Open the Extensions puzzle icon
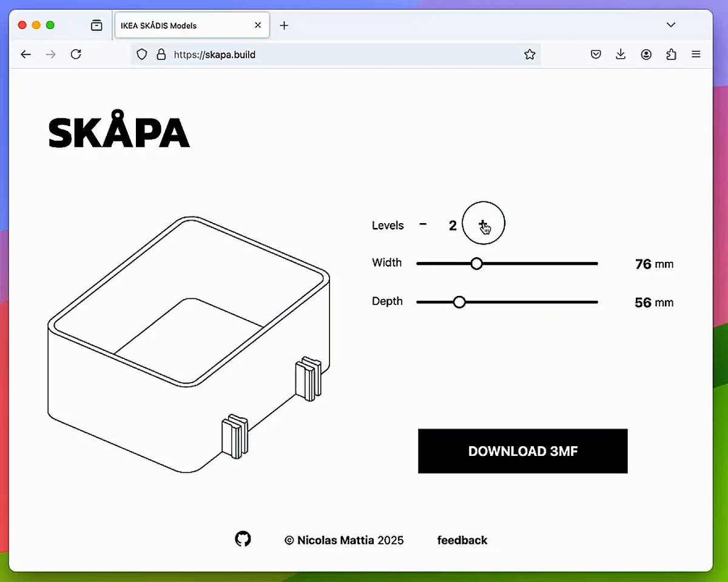 (x=671, y=55)
